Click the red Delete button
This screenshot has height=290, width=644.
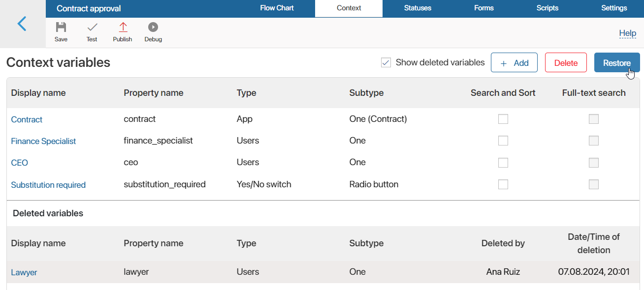click(566, 62)
